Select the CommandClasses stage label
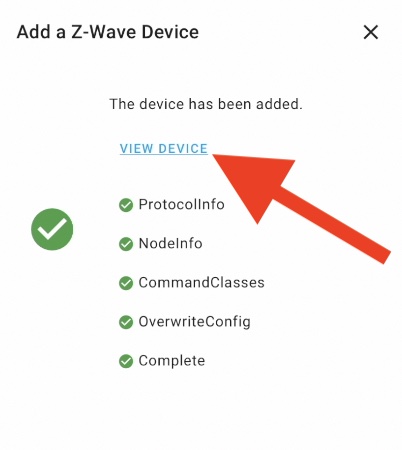Viewport: 402px width, 450px height. tap(202, 283)
